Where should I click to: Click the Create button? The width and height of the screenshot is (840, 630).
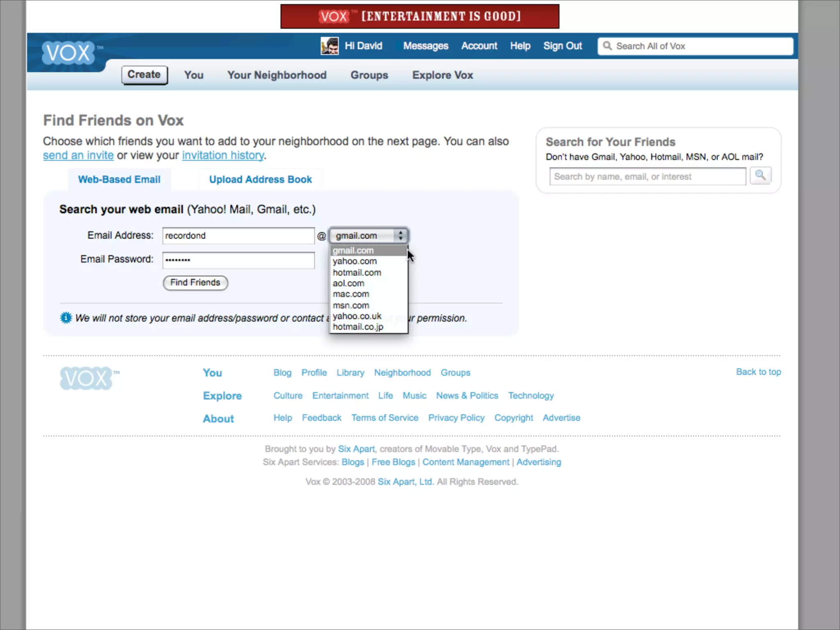coord(144,75)
